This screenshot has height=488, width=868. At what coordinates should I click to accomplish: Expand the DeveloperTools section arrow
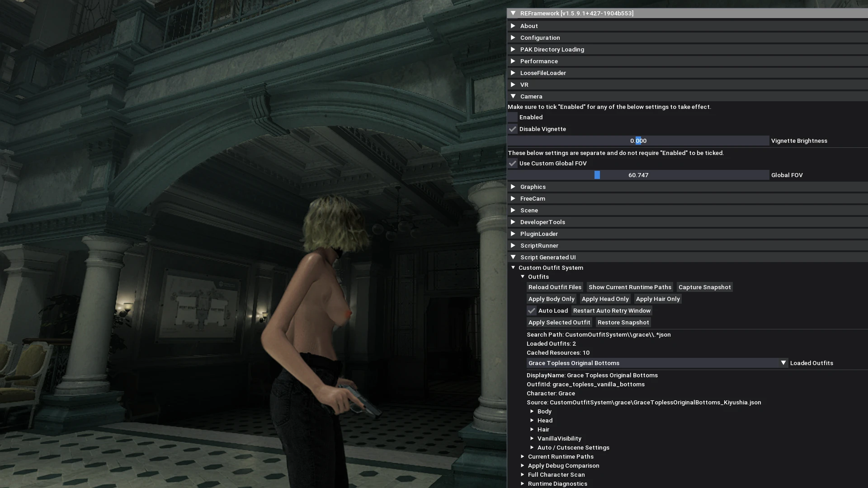point(513,222)
